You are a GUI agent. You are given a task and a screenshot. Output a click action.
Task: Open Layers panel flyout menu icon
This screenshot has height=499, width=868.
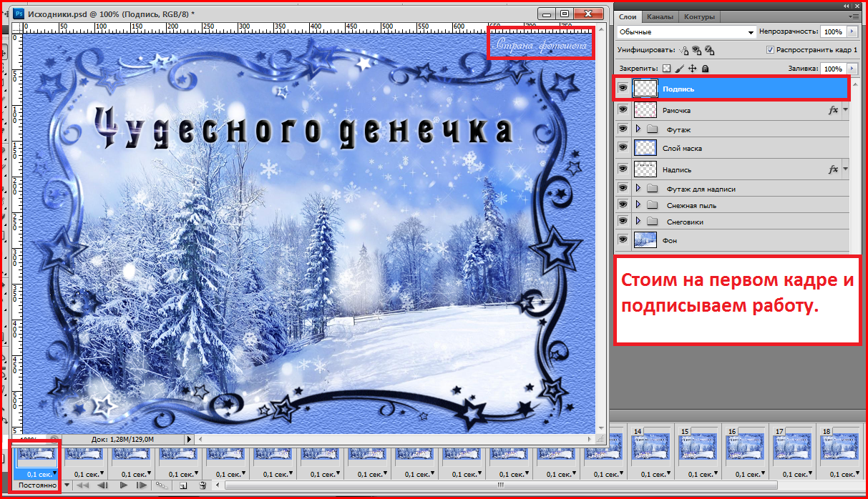(854, 16)
